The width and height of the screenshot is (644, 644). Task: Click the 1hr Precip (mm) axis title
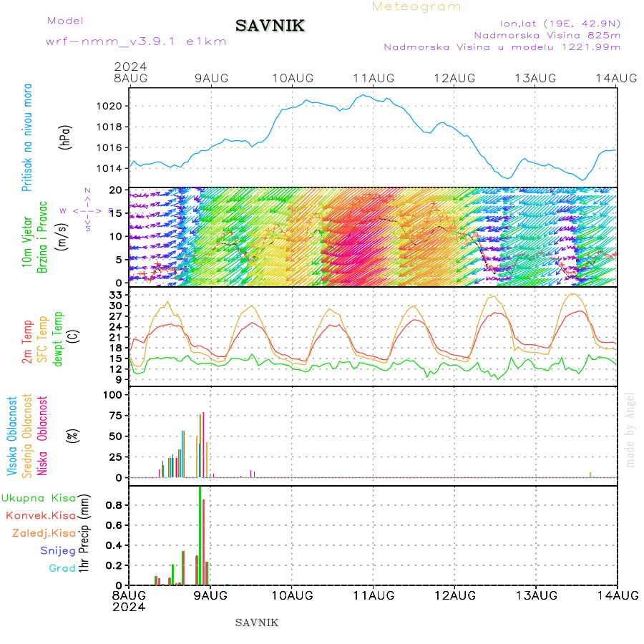[x=84, y=533]
